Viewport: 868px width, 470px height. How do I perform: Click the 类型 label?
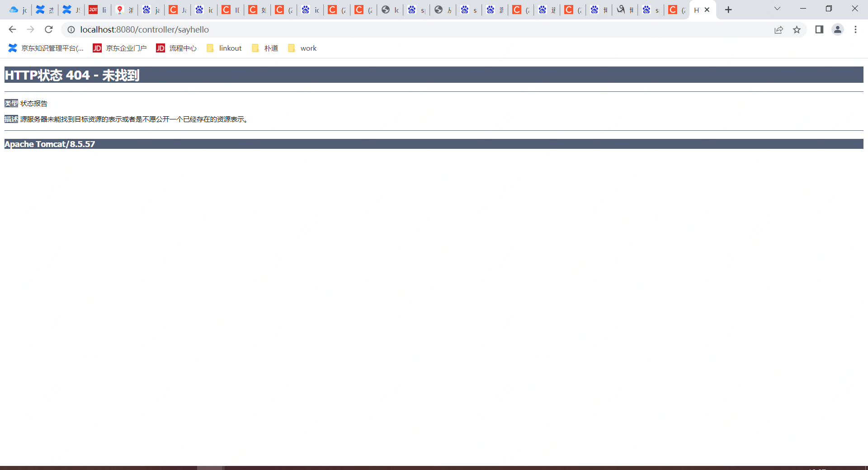11,104
